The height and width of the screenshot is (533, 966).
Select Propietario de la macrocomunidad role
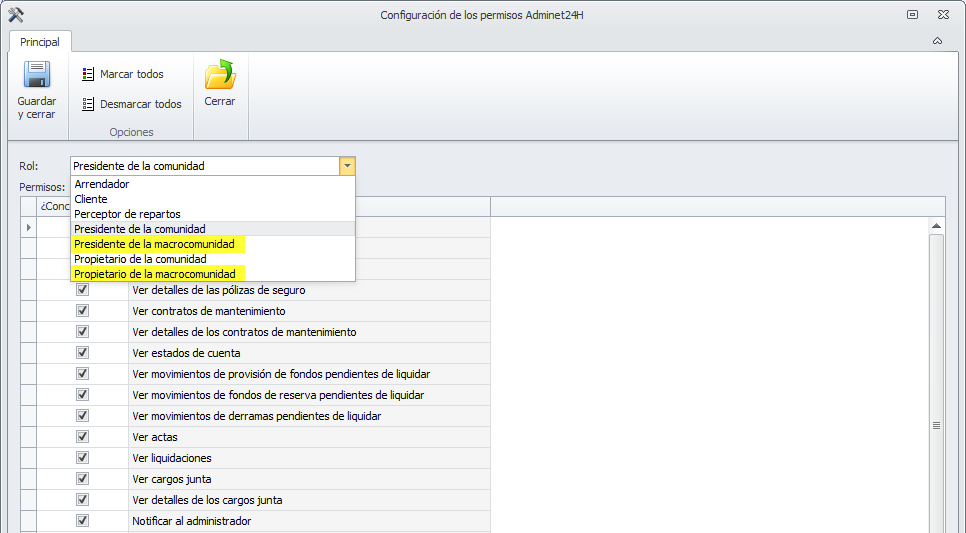click(x=213, y=274)
